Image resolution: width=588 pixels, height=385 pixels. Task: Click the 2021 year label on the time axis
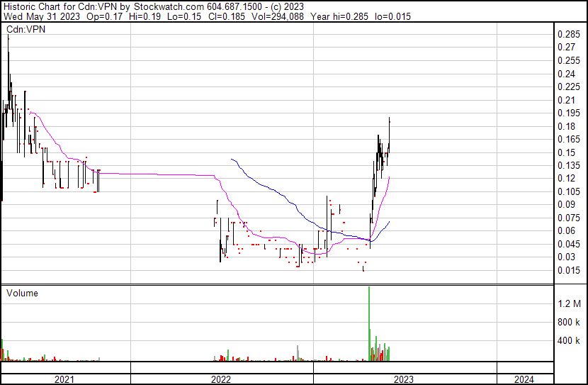click(x=64, y=379)
